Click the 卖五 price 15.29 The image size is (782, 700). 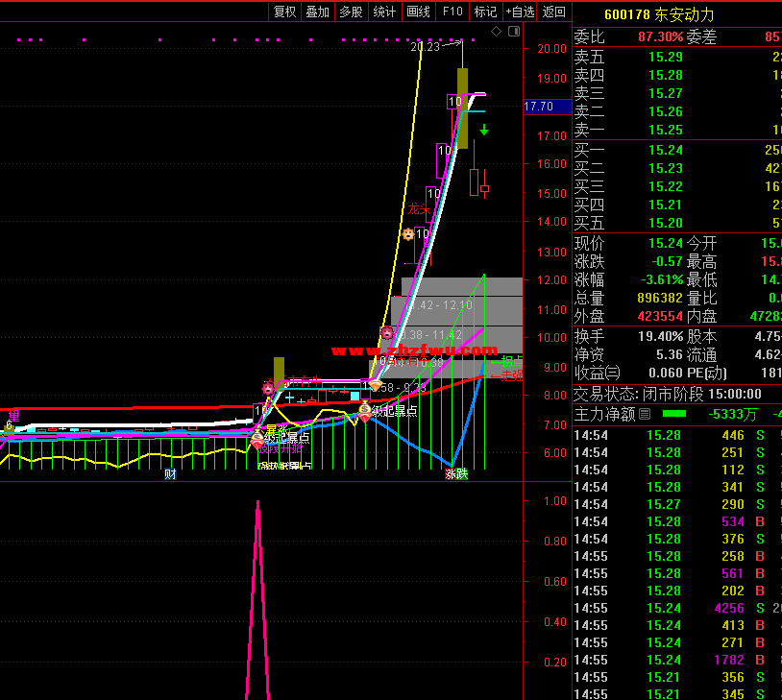click(x=666, y=57)
